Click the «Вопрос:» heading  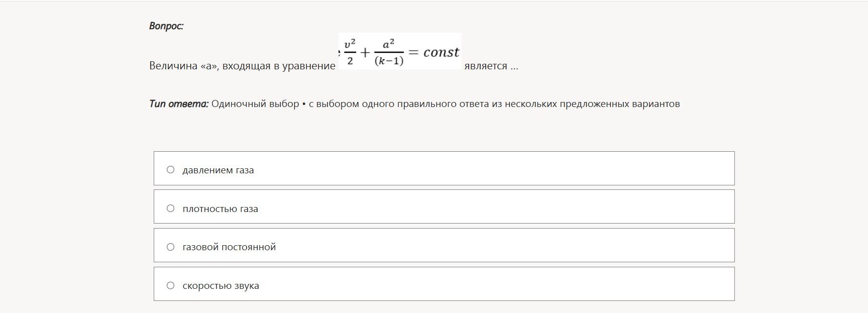[166, 26]
